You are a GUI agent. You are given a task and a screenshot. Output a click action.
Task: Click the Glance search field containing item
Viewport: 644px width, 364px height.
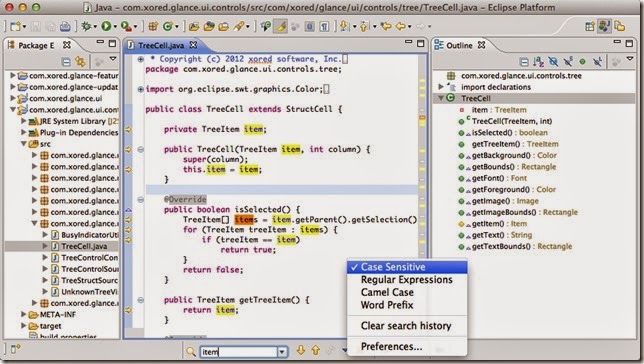click(239, 352)
